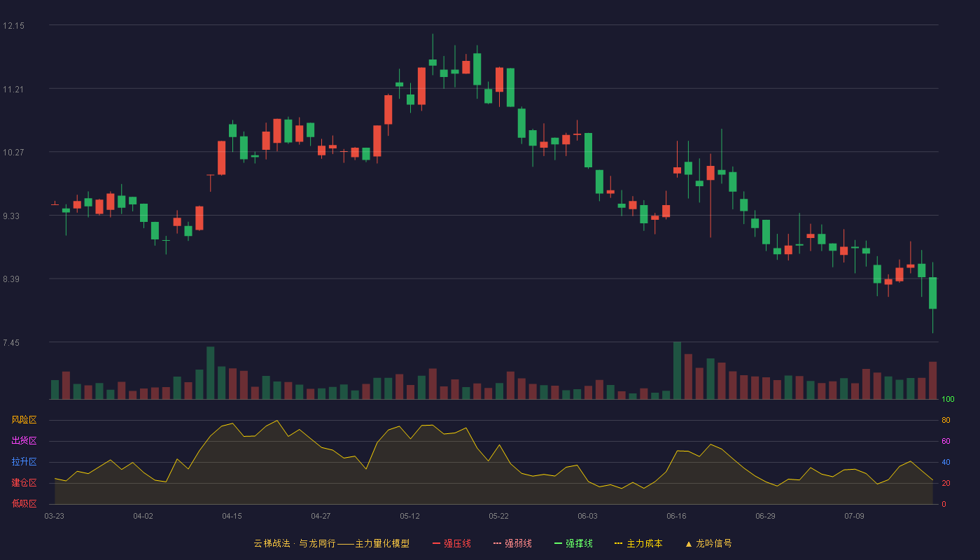Click the tallest green volume bar above 06-16
Viewport: 980px width, 560px height.
pyautogui.click(x=677, y=370)
